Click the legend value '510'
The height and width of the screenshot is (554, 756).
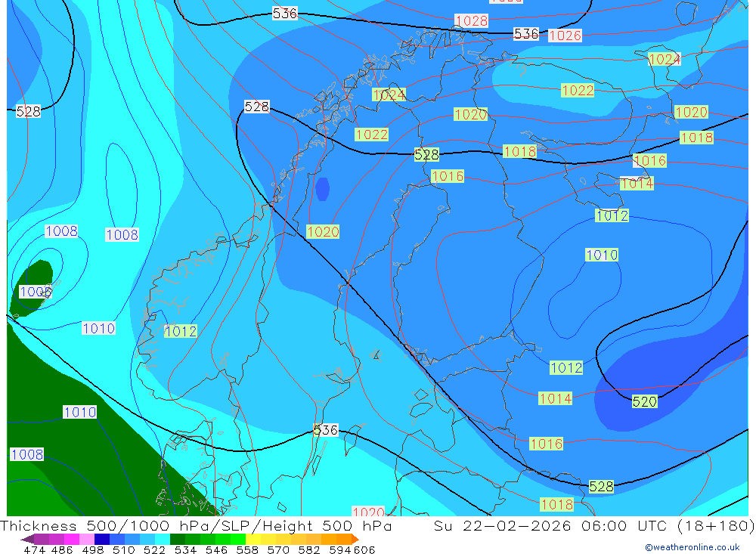123,549
